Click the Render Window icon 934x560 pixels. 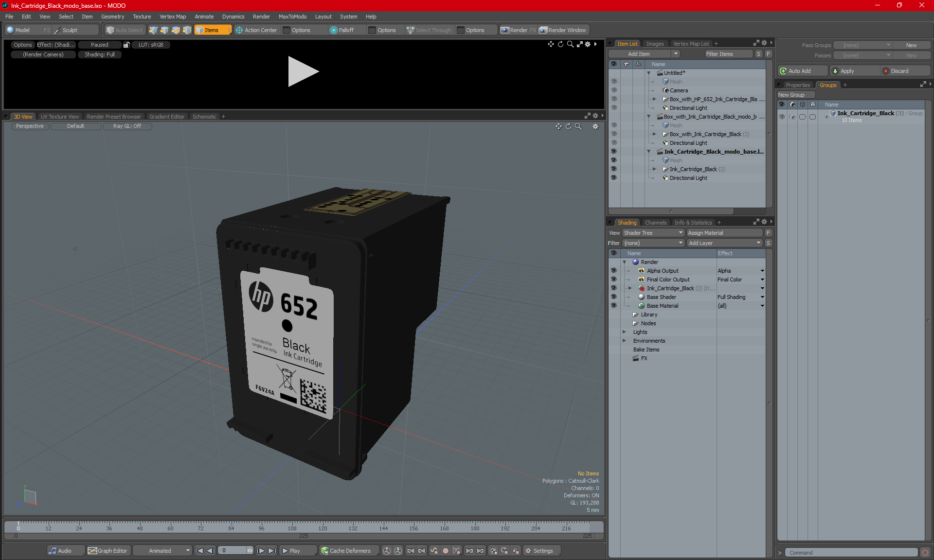pyautogui.click(x=543, y=30)
